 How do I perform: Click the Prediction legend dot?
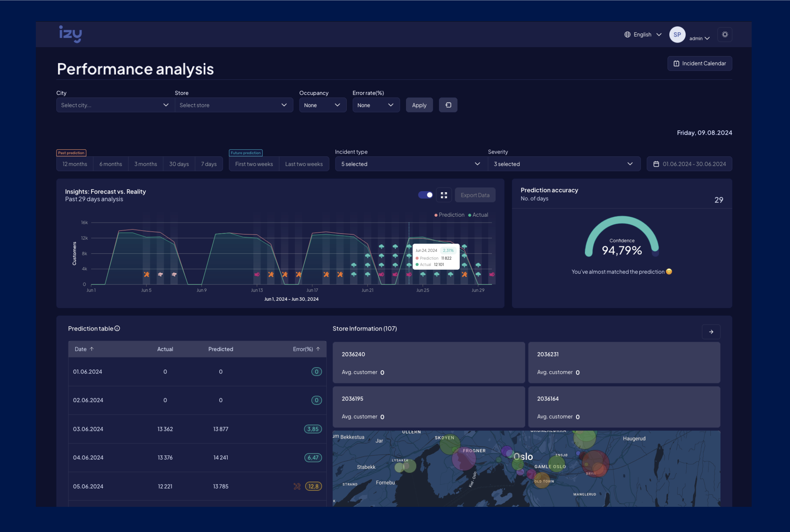click(436, 215)
